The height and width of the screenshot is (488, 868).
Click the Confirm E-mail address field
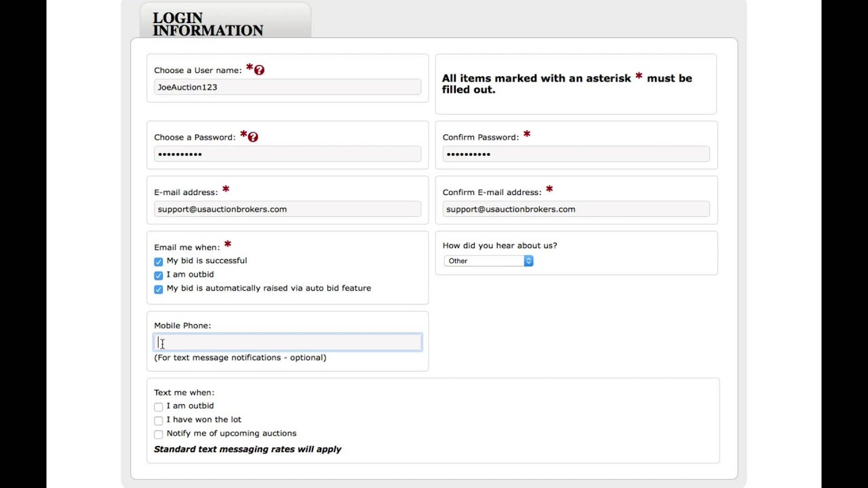click(576, 209)
